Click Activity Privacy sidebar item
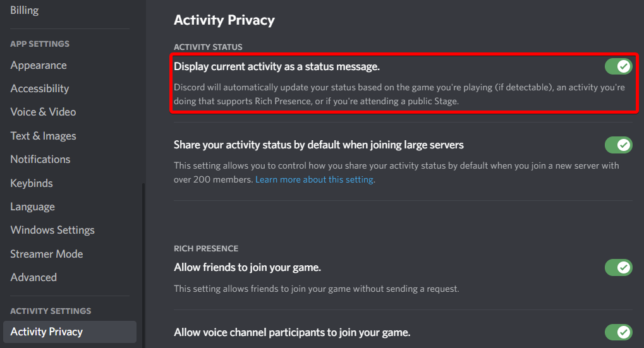 (47, 332)
